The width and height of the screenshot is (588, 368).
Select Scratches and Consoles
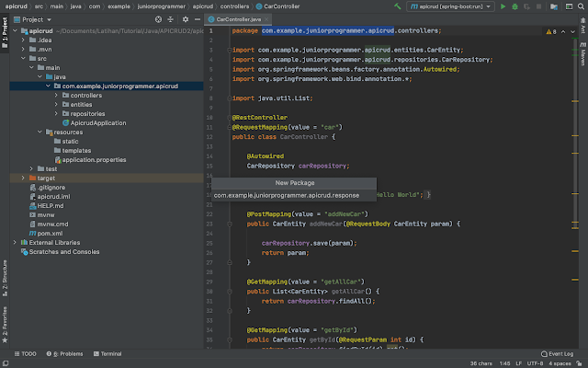tap(61, 251)
